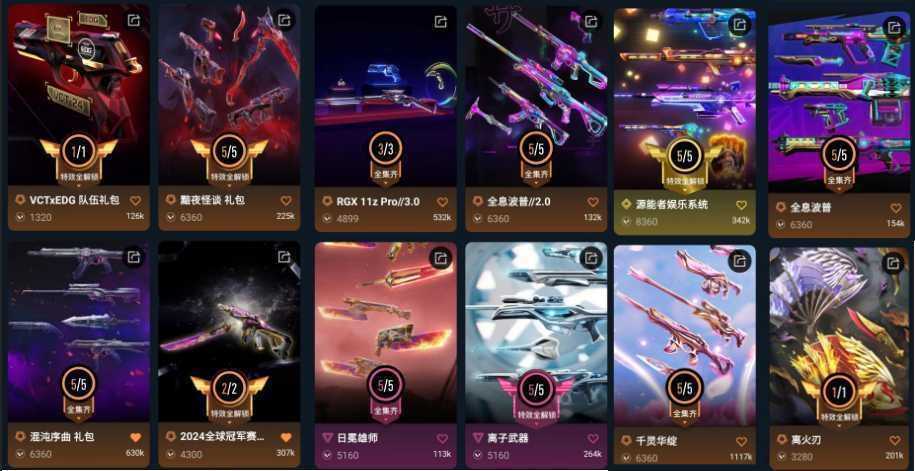Click share icon on 源能者娱乐系统 card
The image size is (915, 471).
point(739,25)
